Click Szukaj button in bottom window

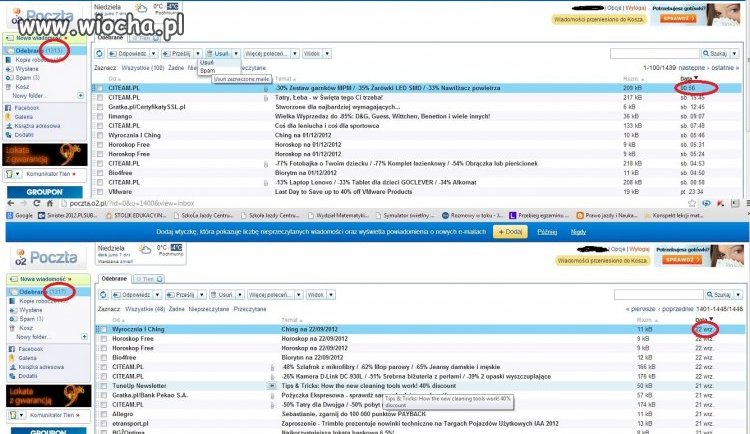(x=718, y=295)
